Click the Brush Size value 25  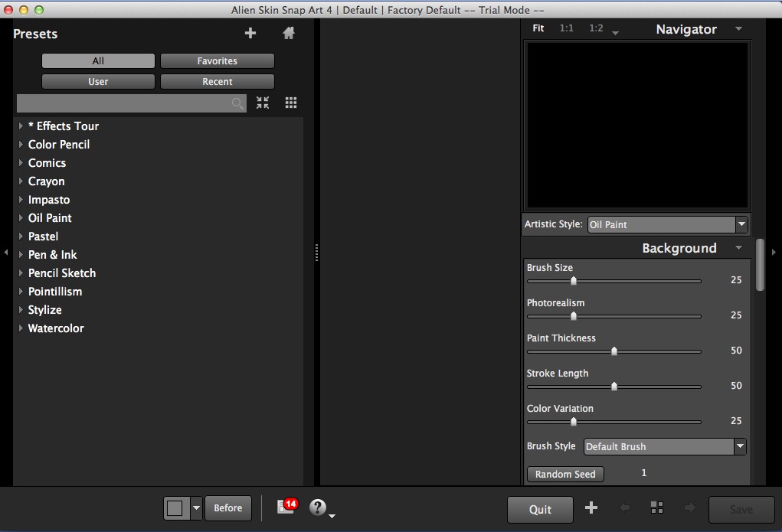[736, 280]
